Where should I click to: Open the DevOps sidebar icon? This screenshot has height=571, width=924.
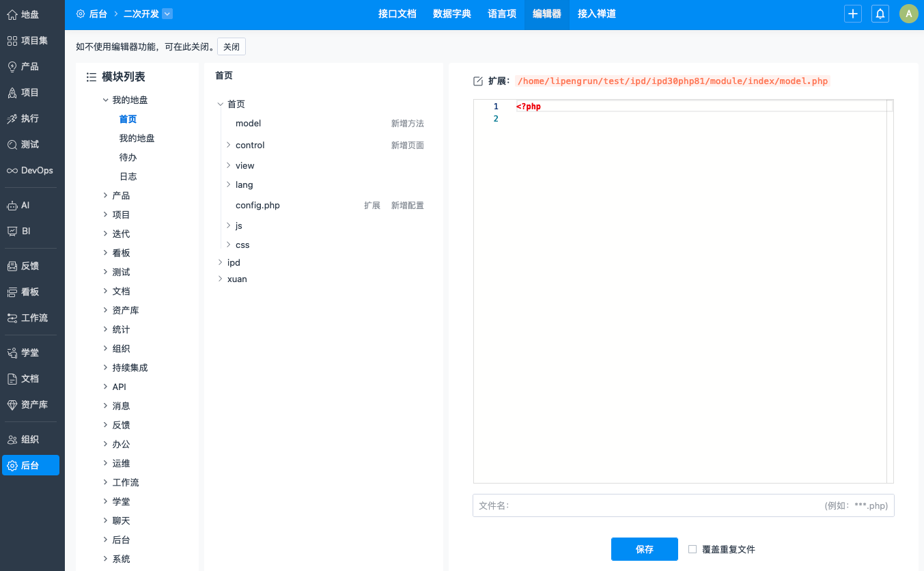pos(12,171)
